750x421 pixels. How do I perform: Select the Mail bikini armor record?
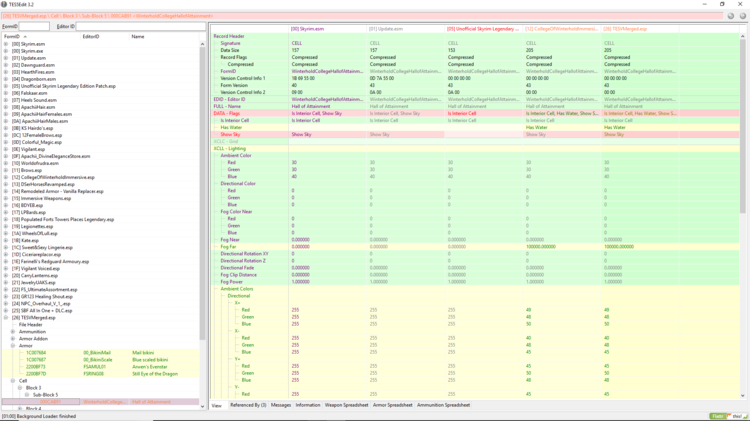[100, 353]
